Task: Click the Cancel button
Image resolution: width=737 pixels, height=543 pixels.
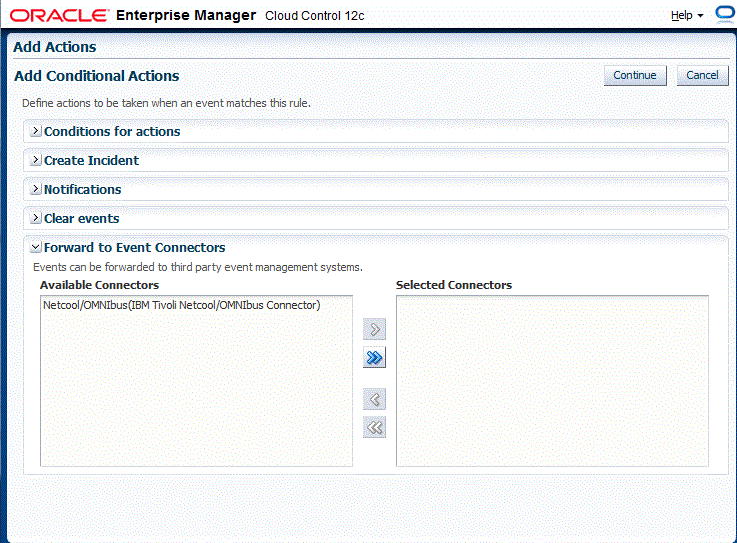Action: click(702, 75)
